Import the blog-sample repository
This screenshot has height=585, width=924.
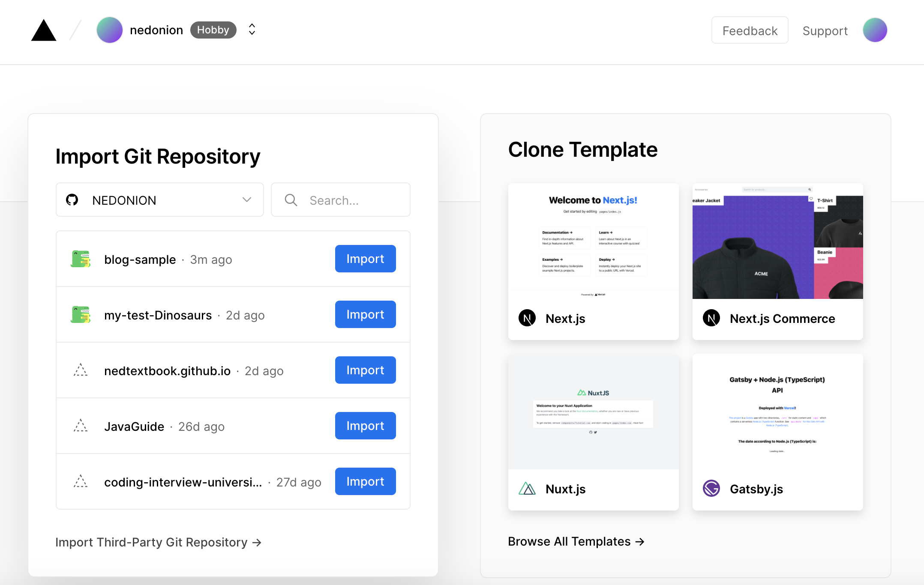(364, 259)
